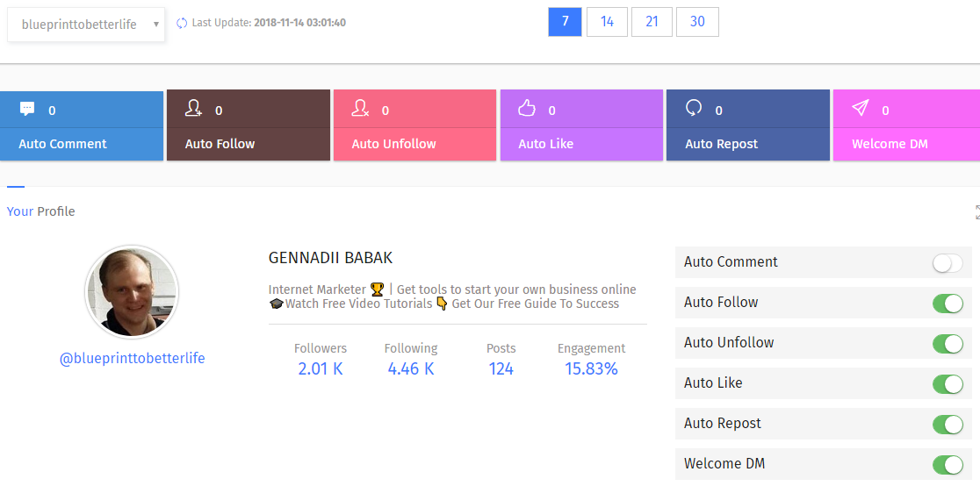980x486 pixels.
Task: Enable the Auto Comment toggle
Action: pos(948,263)
